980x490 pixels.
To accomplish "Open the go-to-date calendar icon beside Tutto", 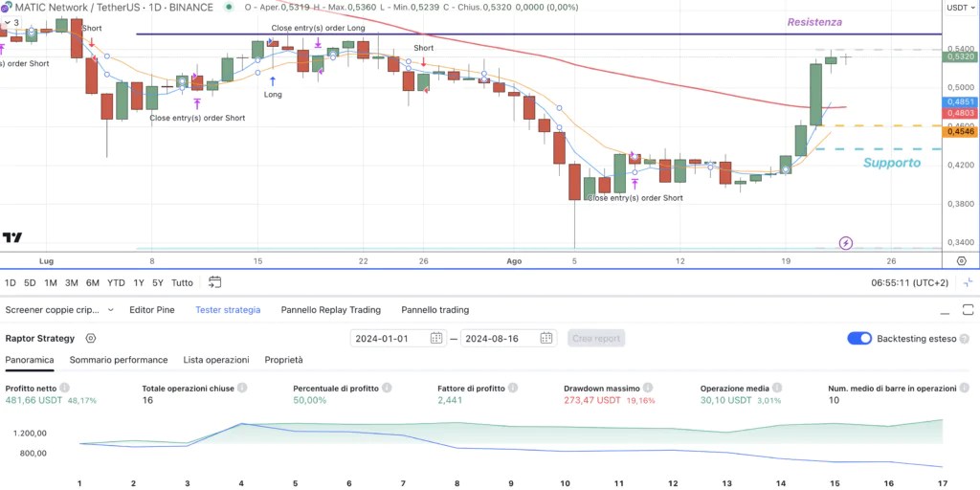I will click(214, 282).
